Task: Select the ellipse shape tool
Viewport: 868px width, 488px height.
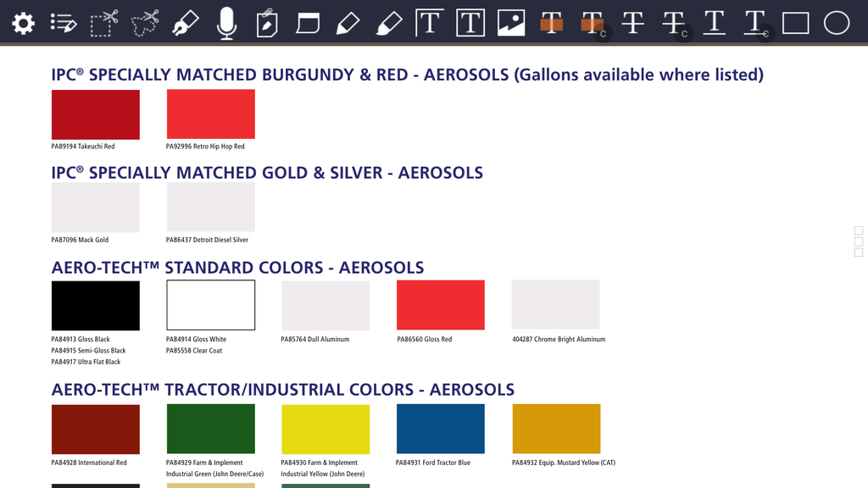Action: tap(837, 23)
